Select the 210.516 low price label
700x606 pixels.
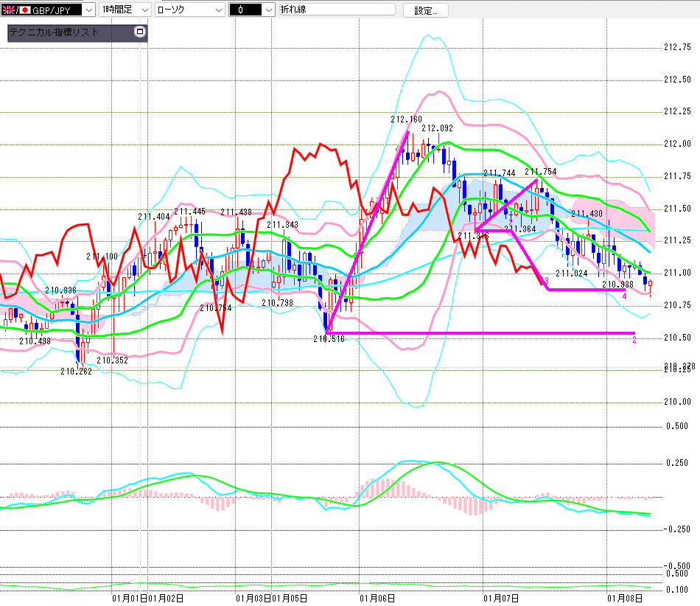click(329, 339)
